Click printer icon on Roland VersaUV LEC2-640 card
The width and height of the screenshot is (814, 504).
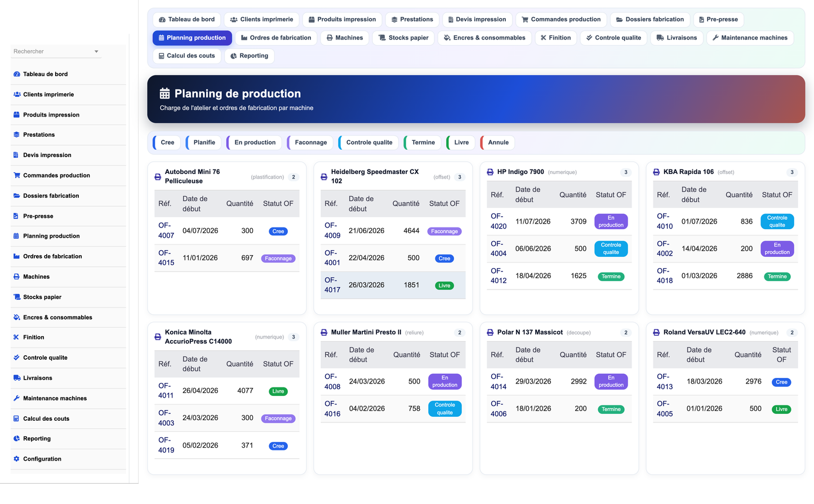click(x=656, y=333)
